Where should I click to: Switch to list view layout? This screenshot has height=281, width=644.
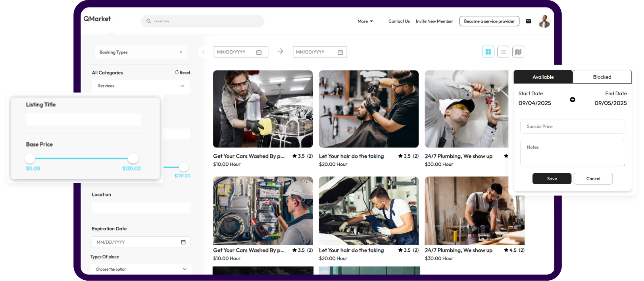503,52
